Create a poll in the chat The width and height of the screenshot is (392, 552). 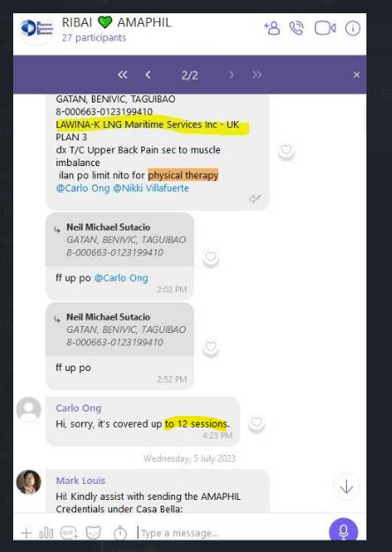pyautogui.click(x=46, y=533)
